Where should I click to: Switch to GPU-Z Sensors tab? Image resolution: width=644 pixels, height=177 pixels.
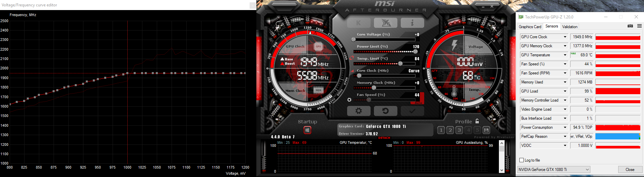pyautogui.click(x=552, y=26)
